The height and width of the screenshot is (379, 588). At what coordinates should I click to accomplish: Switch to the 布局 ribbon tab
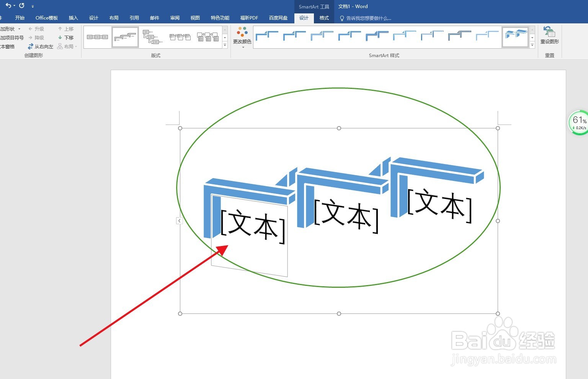pos(114,18)
